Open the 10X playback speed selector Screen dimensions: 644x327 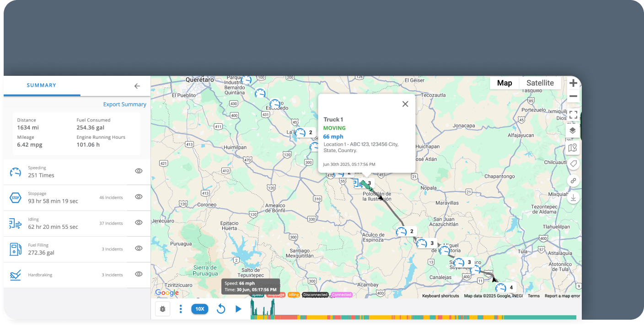[199, 309]
